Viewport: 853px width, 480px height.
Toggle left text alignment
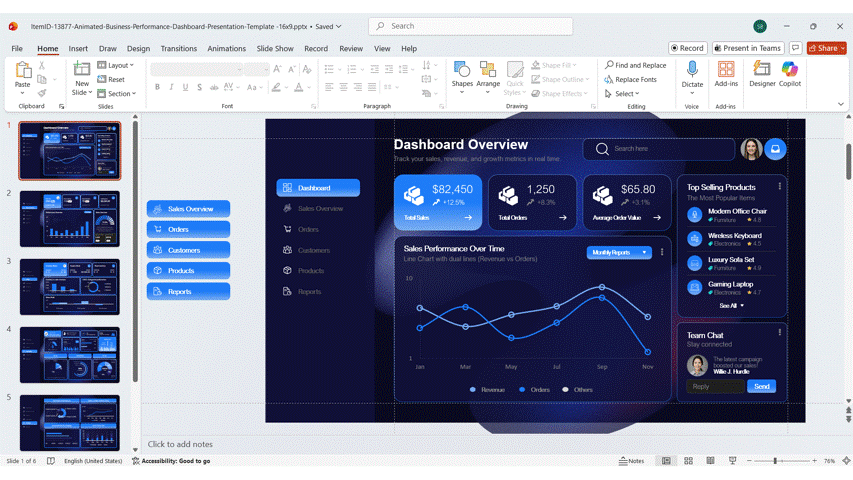329,87
